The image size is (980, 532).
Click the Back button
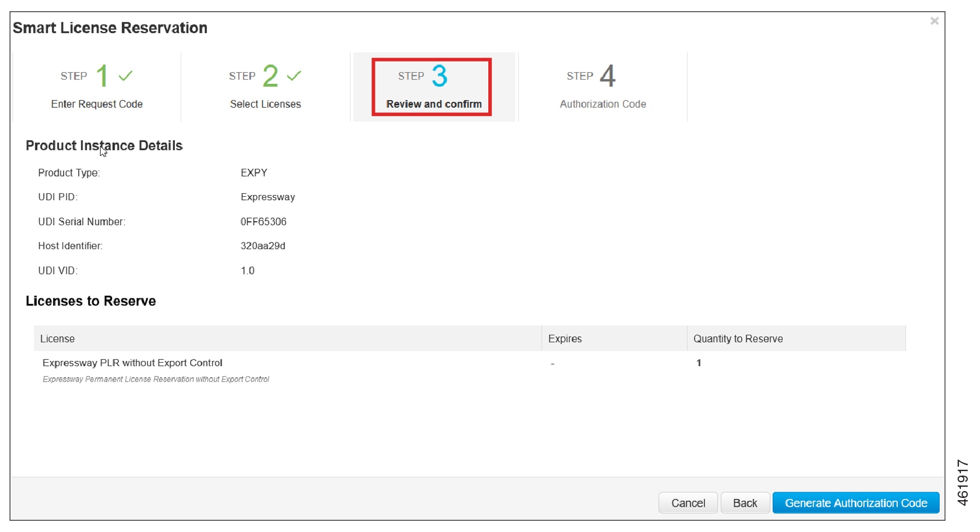click(x=745, y=503)
